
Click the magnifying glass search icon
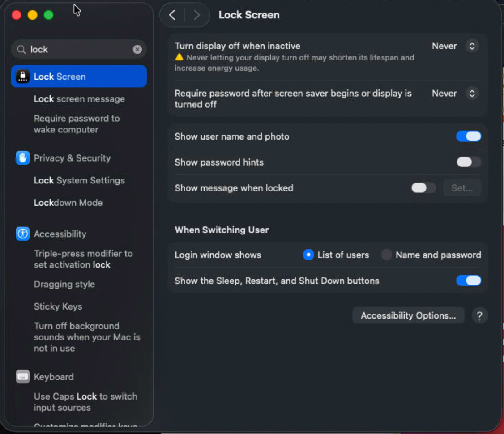click(21, 50)
